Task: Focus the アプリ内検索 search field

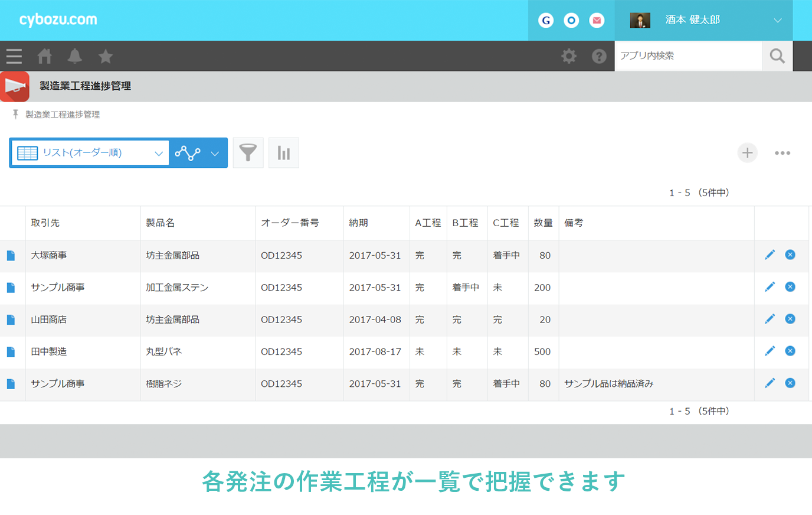Action: (x=689, y=56)
